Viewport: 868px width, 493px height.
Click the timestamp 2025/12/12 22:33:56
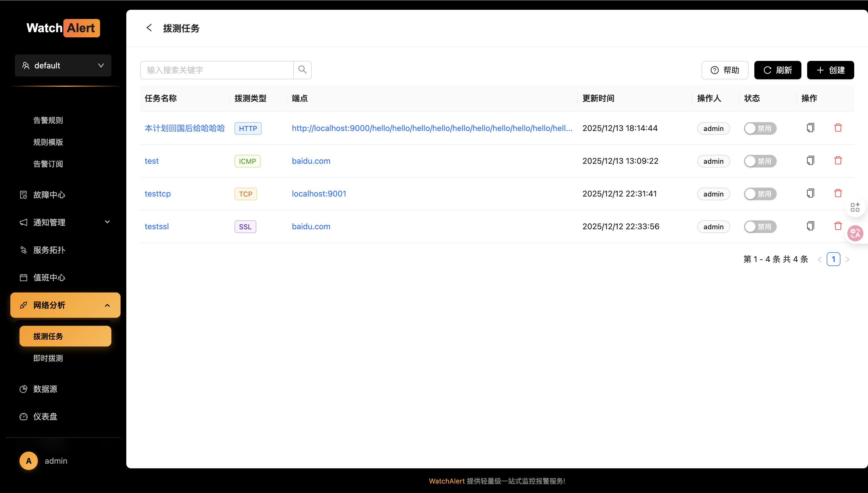coord(621,226)
